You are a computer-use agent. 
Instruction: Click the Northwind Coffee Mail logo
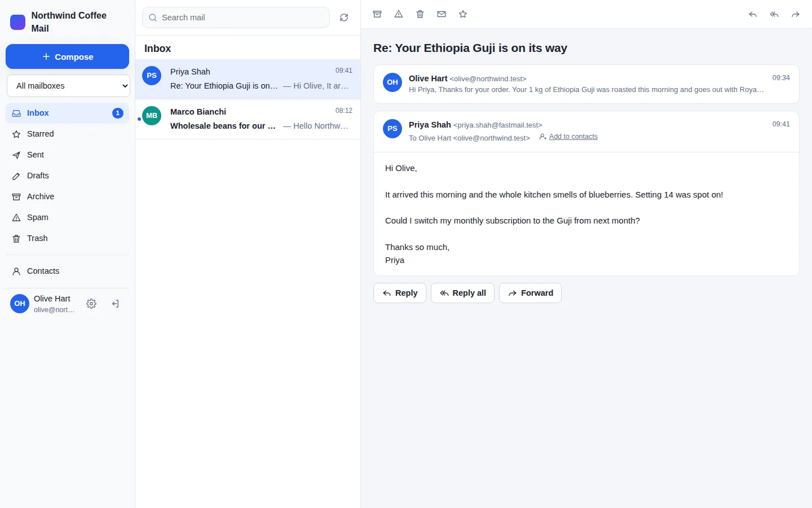point(18,22)
